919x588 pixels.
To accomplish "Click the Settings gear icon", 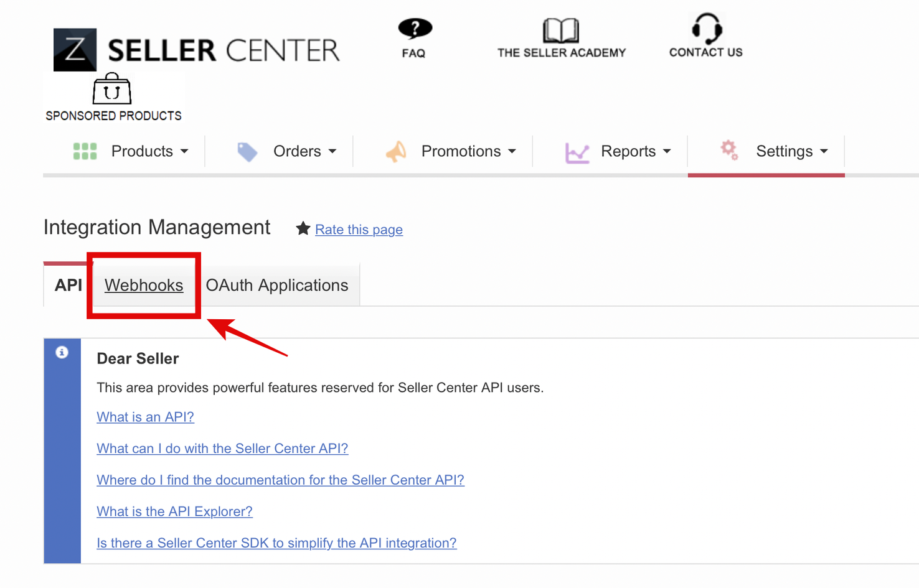I will (x=729, y=150).
